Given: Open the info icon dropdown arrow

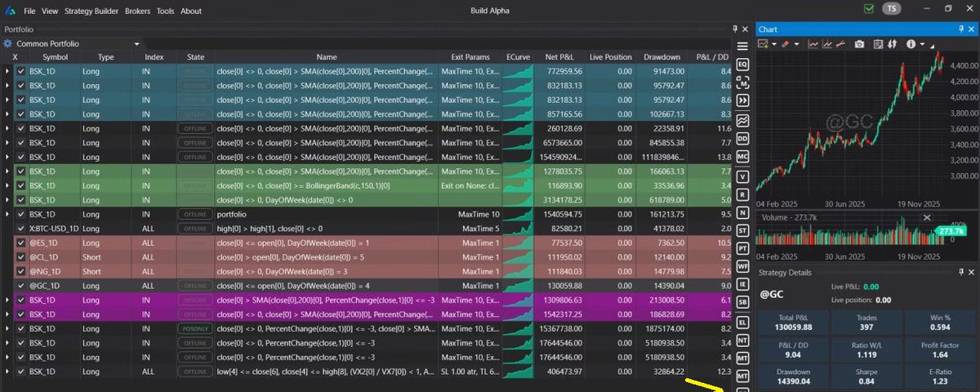Looking at the screenshot, I should tap(922, 44).
